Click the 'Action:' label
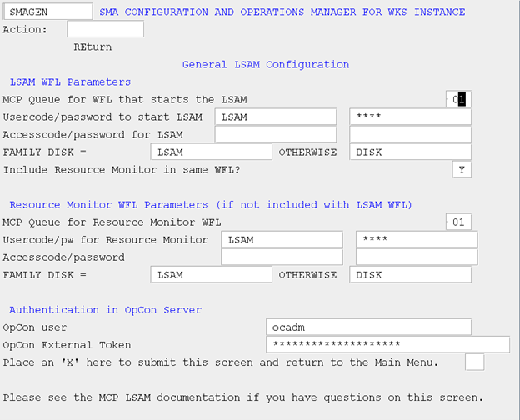 tap(25, 29)
